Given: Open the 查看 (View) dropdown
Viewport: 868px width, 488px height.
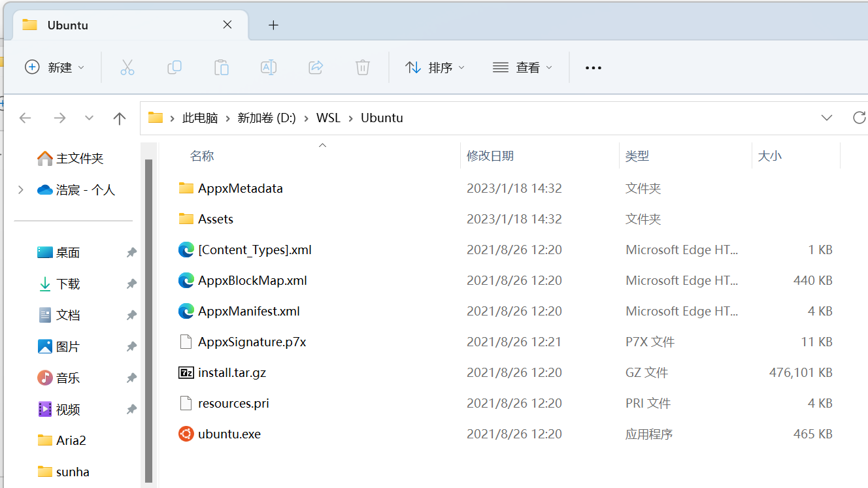Looking at the screenshot, I should (522, 67).
